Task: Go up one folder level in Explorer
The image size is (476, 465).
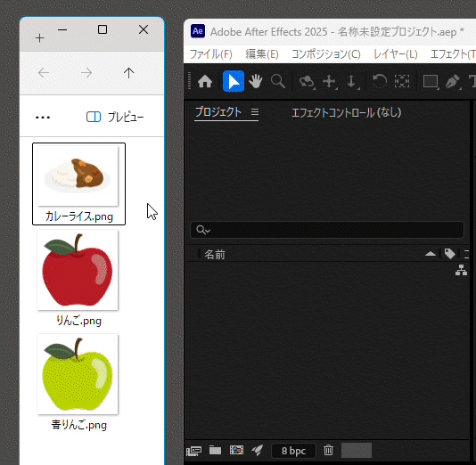Action: [x=128, y=73]
